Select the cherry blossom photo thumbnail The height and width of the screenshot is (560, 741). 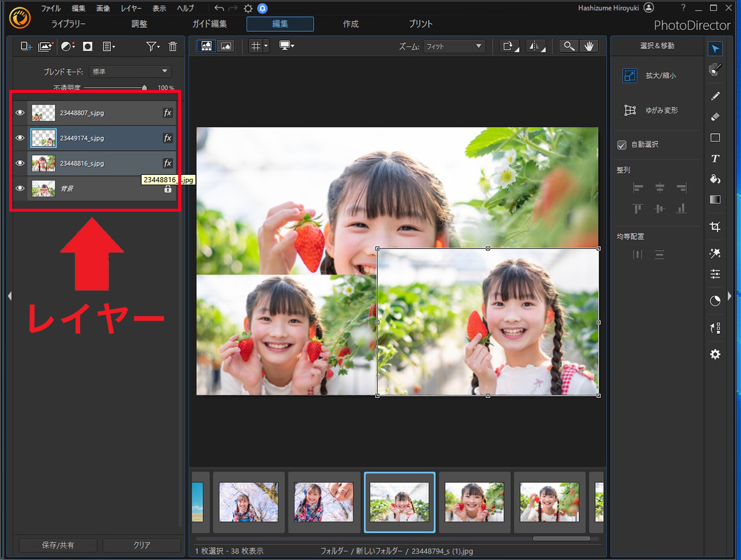pyautogui.click(x=249, y=502)
